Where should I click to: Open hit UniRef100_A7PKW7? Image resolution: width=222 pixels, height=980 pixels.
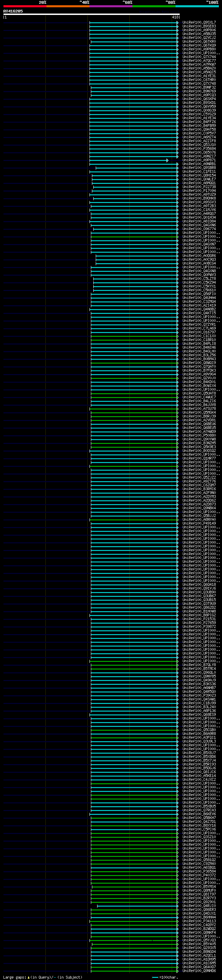click(x=199, y=65)
